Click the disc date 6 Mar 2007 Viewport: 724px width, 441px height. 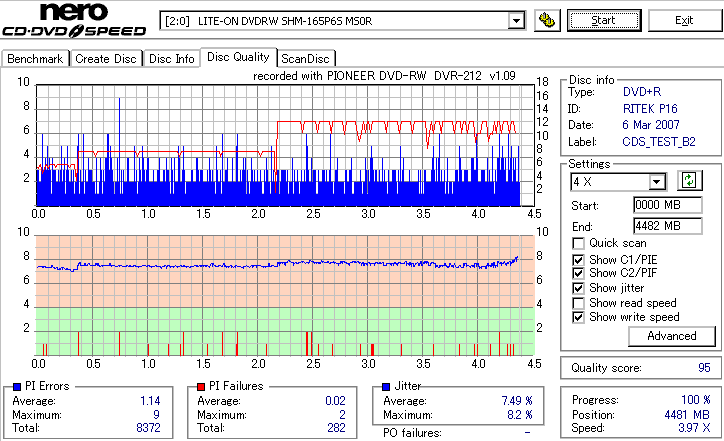651,125
